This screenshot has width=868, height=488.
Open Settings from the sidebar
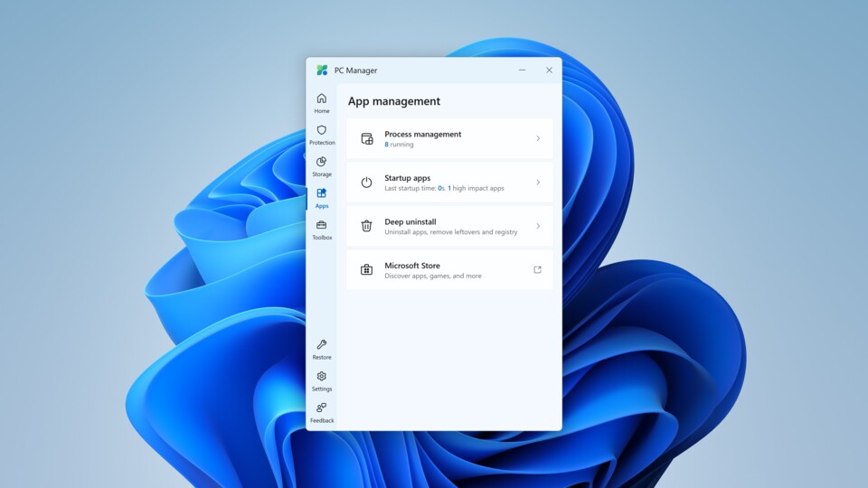click(x=322, y=380)
